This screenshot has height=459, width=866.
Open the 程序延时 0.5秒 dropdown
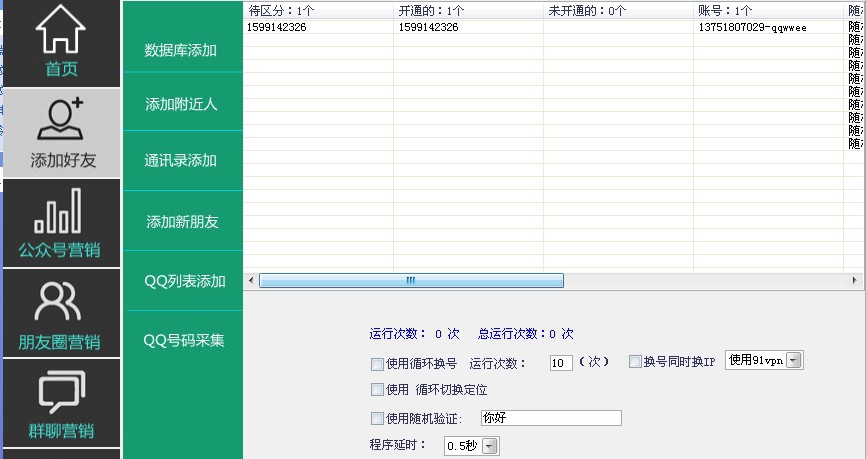471,446
